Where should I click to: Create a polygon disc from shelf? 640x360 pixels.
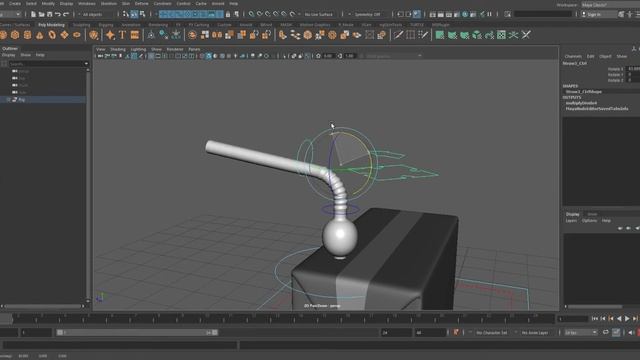pos(77,35)
